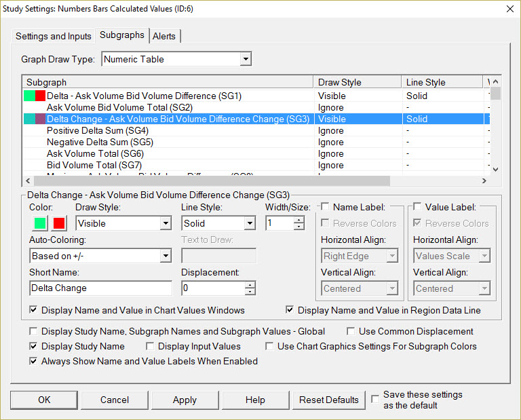This screenshot has width=521, height=420.
Task: Click the Line Style column header
Action: pyautogui.click(x=442, y=82)
